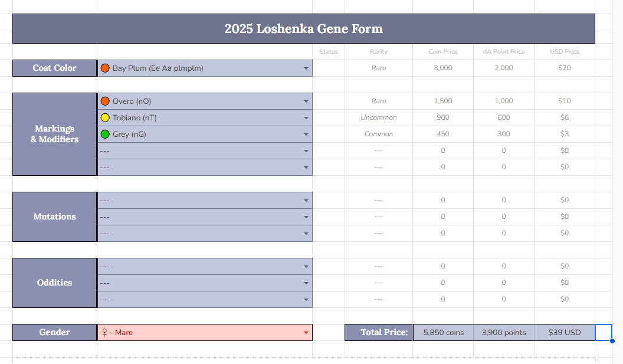Select the USD Price column header
Screen dimensions: 623x364
click(564, 51)
